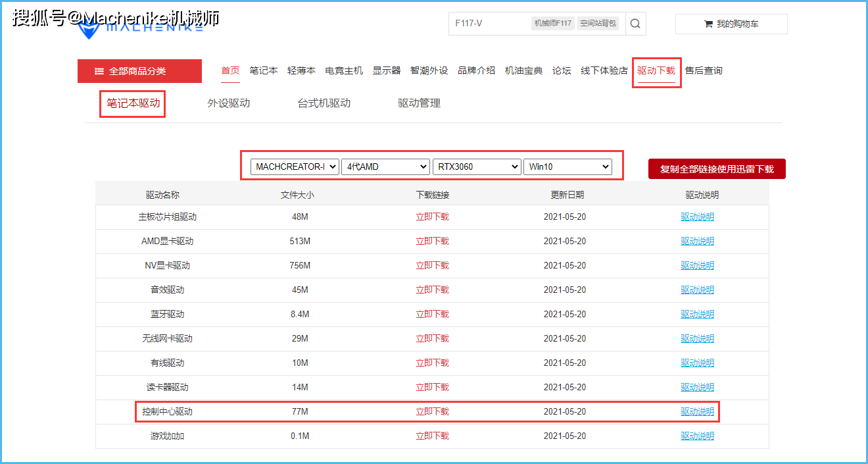Open 驱动说明 for 游戏加加
868x464 pixels.
click(697, 436)
